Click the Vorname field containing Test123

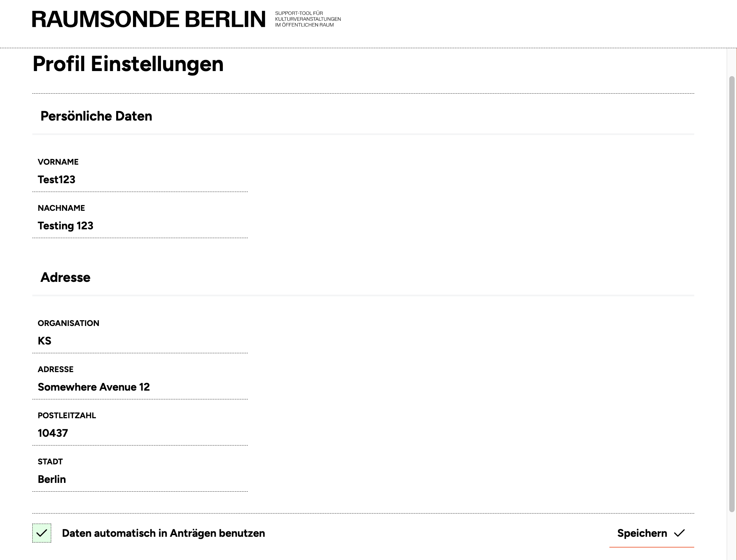pyautogui.click(x=140, y=179)
